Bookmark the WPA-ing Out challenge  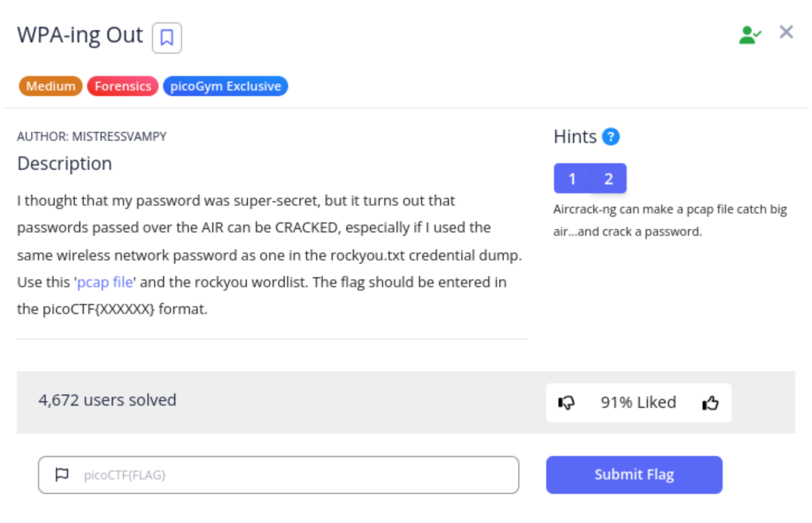pyautogui.click(x=166, y=37)
